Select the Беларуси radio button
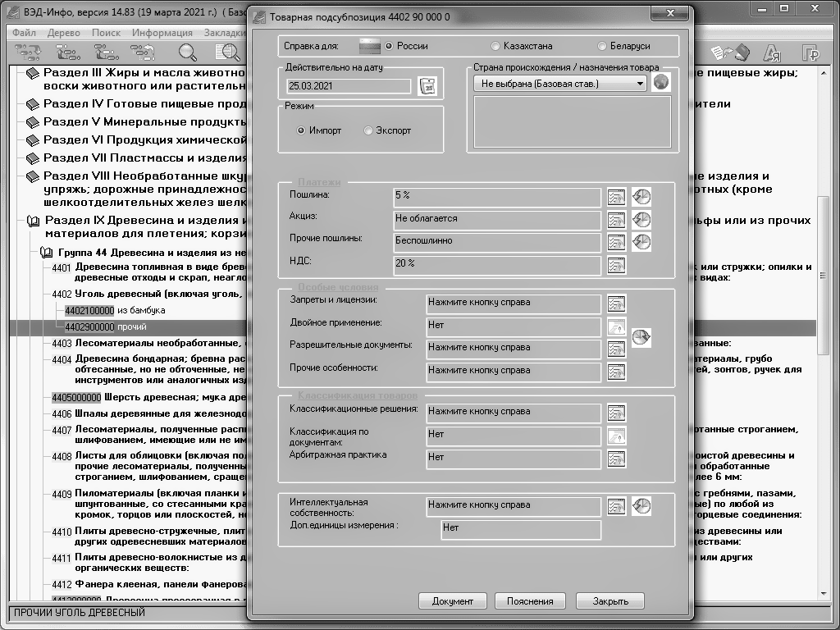This screenshot has height=630, width=840. tap(603, 46)
